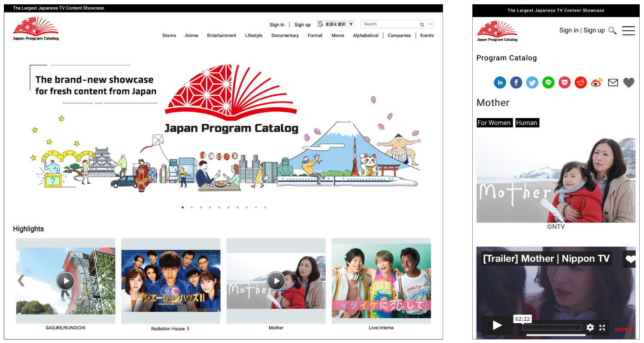Open the Drama menu
The width and height of the screenshot is (644, 343).
(x=169, y=36)
